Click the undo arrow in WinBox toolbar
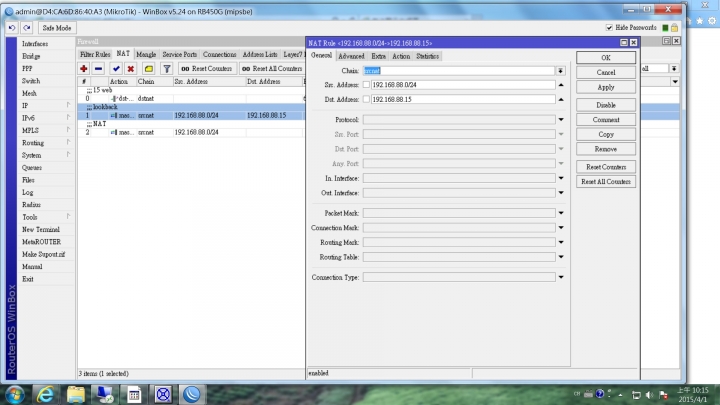This screenshot has height=405, width=720. [x=12, y=28]
